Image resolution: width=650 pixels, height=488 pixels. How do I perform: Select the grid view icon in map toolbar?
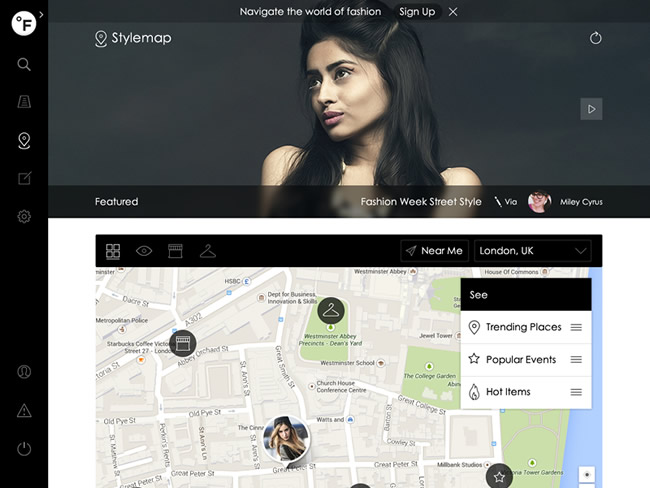113,251
